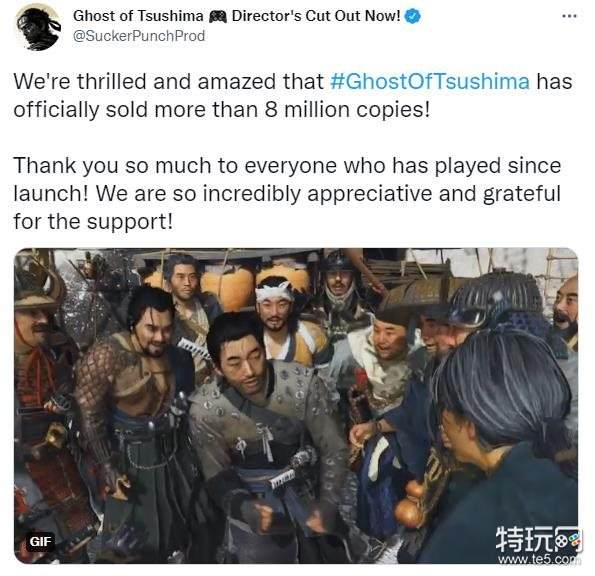The width and height of the screenshot is (595, 576).
Task: Click the blue verified badge
Action: coord(412,16)
